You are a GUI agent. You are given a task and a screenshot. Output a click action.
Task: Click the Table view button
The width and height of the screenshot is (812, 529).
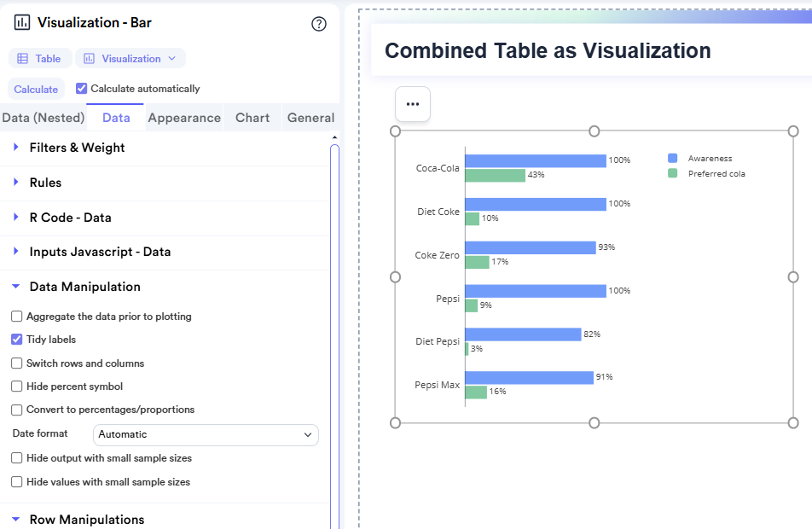click(x=40, y=59)
